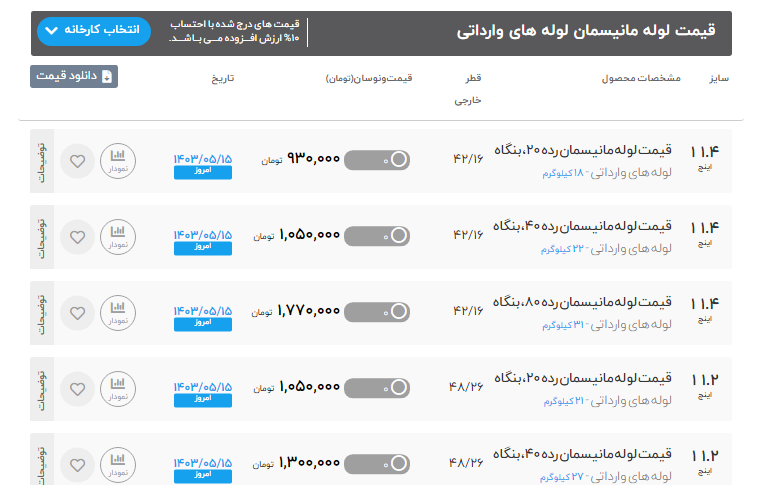Screen dimensions: 758x485
Task: Toggle fluctuation switch on 1,770,000 toman row
Action: [x=376, y=312]
